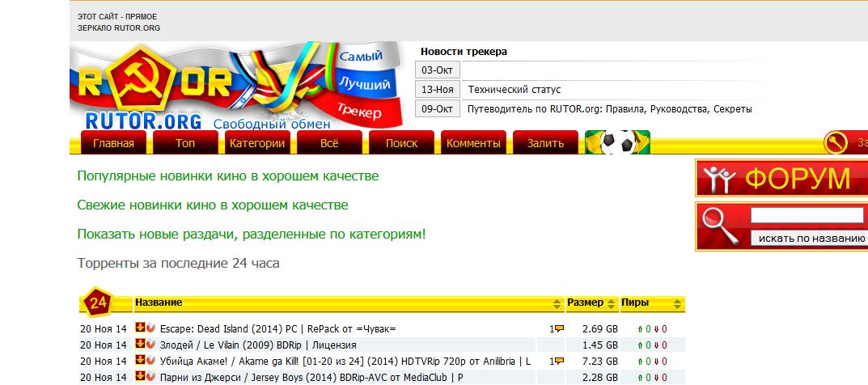Open the Залить upload tab
Screen dimensions: 868x385
click(x=545, y=142)
